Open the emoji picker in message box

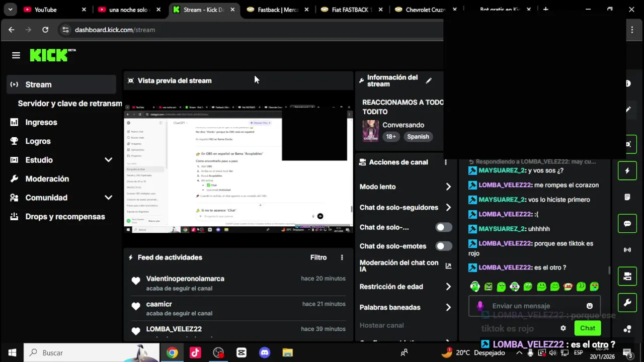[x=590, y=306]
